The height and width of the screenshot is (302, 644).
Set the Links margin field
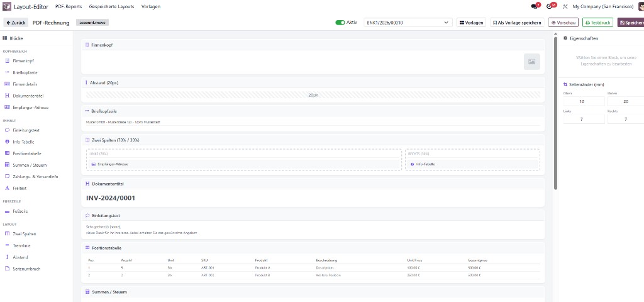pyautogui.click(x=584, y=119)
